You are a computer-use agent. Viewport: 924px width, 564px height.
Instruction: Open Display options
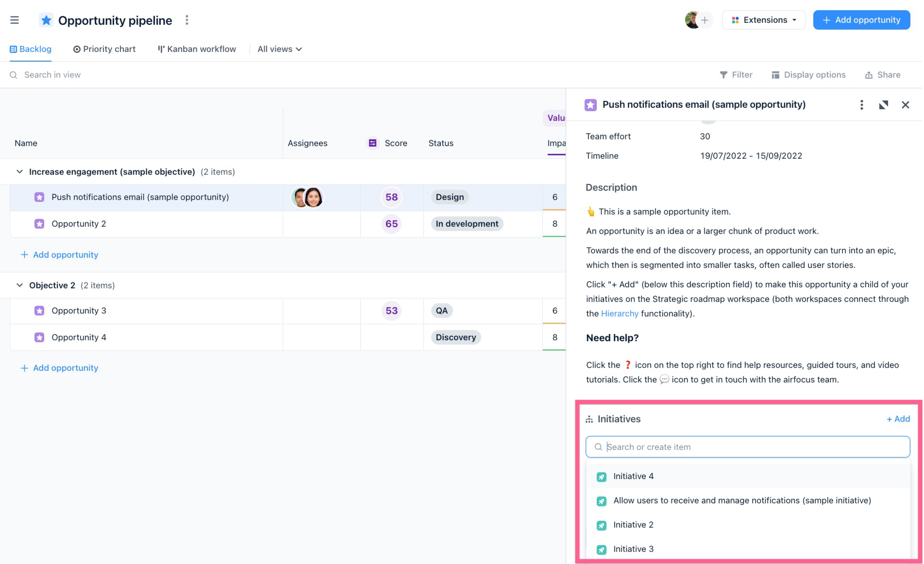(808, 75)
